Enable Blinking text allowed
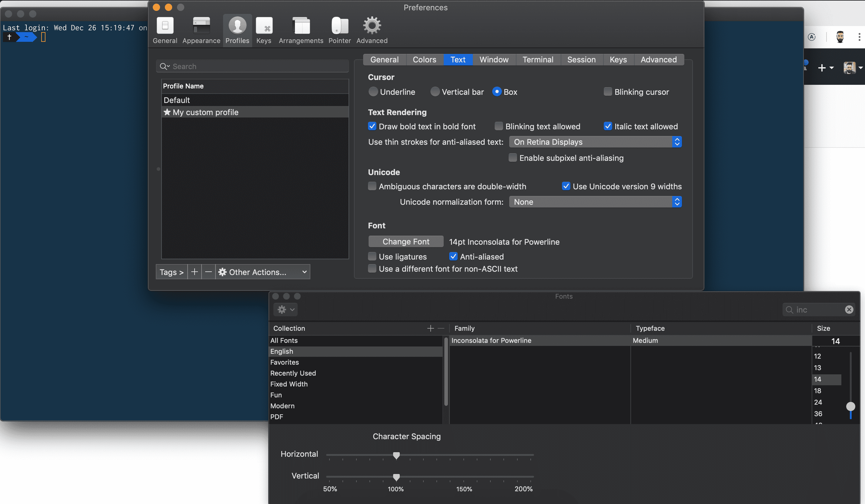 498,126
